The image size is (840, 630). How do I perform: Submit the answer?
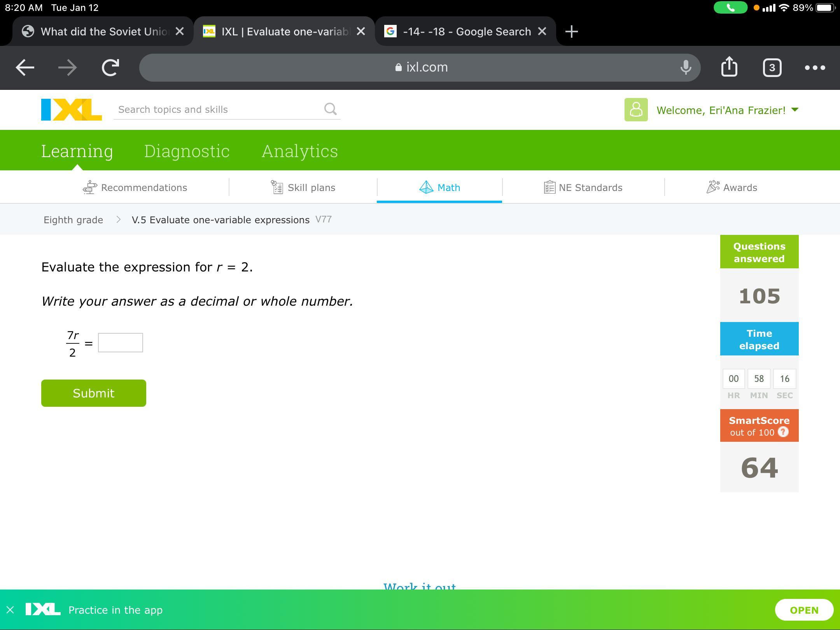(94, 393)
